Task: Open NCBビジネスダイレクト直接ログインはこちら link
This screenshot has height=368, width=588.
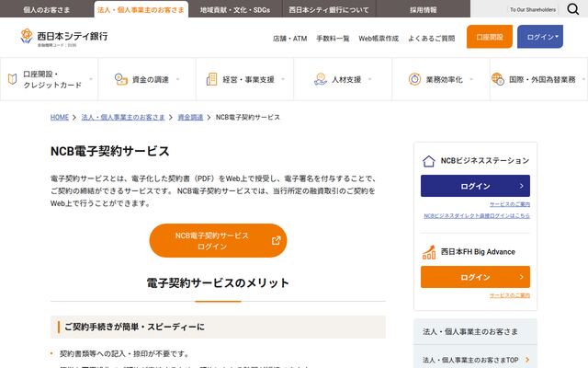Action: [x=477, y=216]
